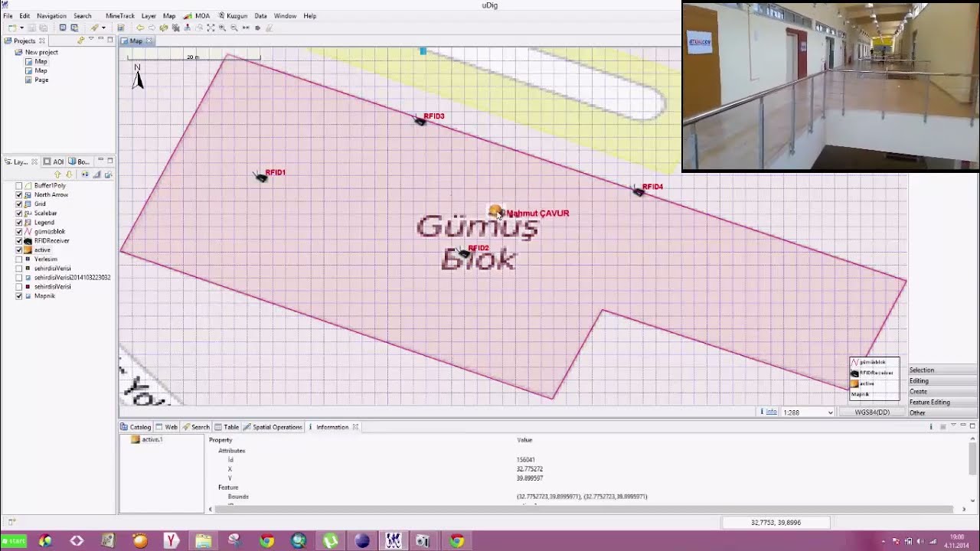
Task: Click the North Arrow on the map
Action: point(138,76)
